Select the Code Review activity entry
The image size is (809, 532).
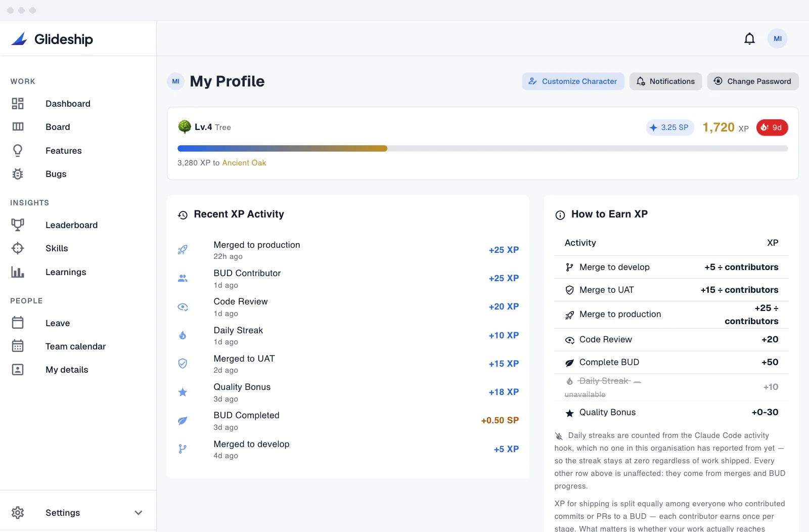348,306
